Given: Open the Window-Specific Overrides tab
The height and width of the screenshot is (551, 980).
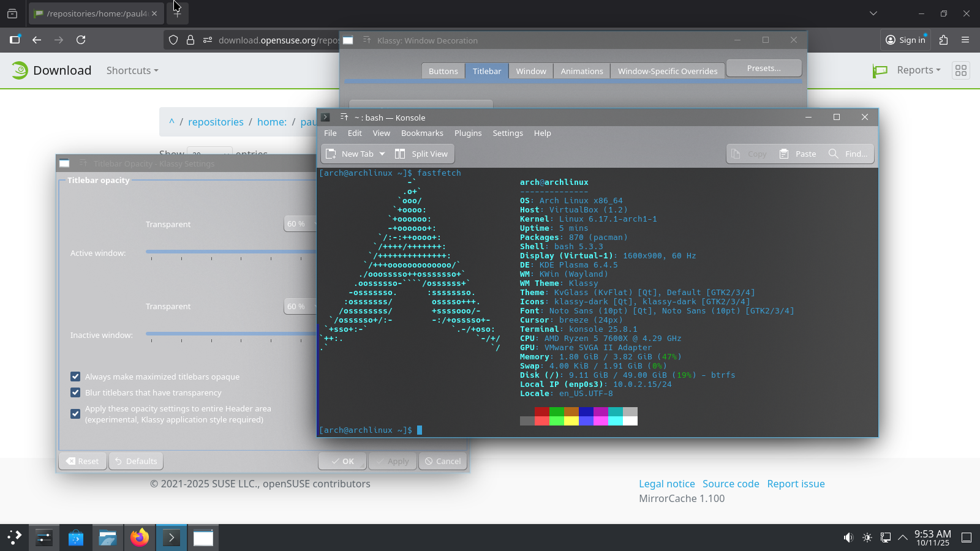Looking at the screenshot, I should coord(668,71).
